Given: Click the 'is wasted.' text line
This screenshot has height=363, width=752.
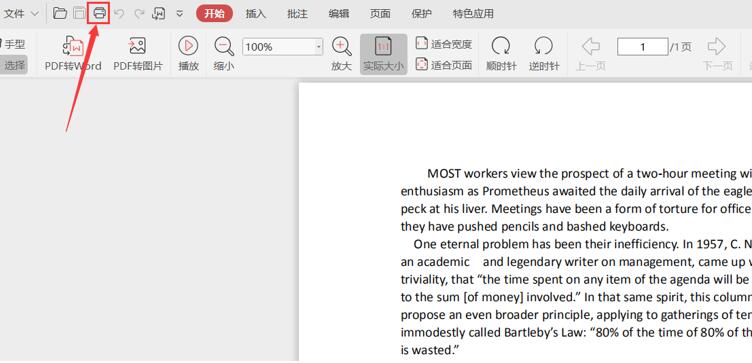Looking at the screenshot, I should [430, 351].
